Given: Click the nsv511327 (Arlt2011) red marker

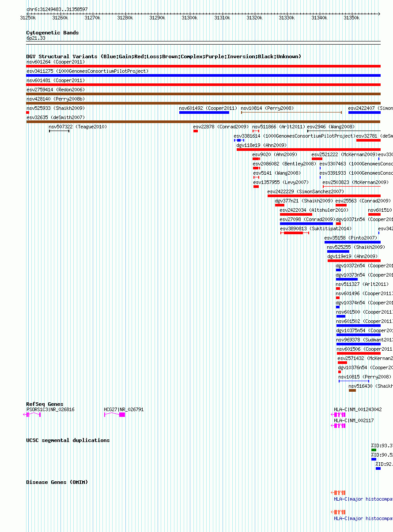Looking at the screenshot, I should (x=338, y=288).
